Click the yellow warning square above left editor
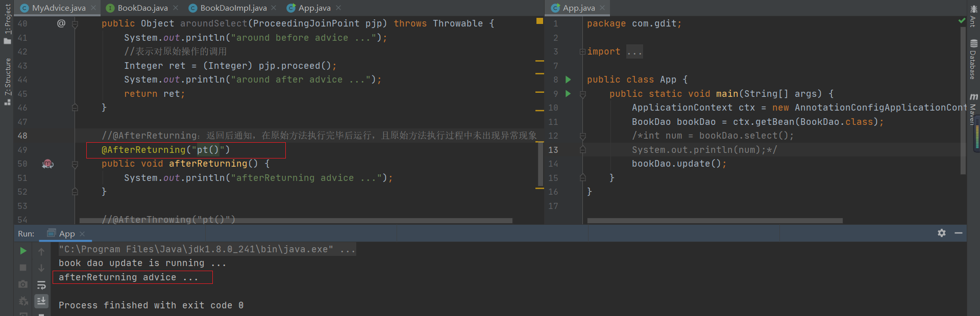This screenshot has width=980, height=316. coord(540,21)
